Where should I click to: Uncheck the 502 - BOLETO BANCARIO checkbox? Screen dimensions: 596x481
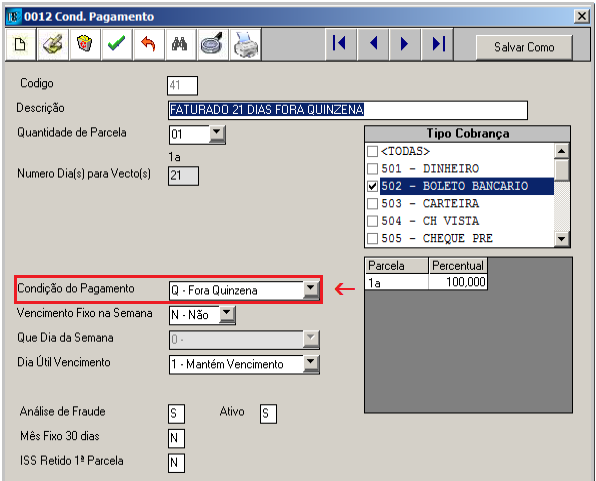pos(372,186)
